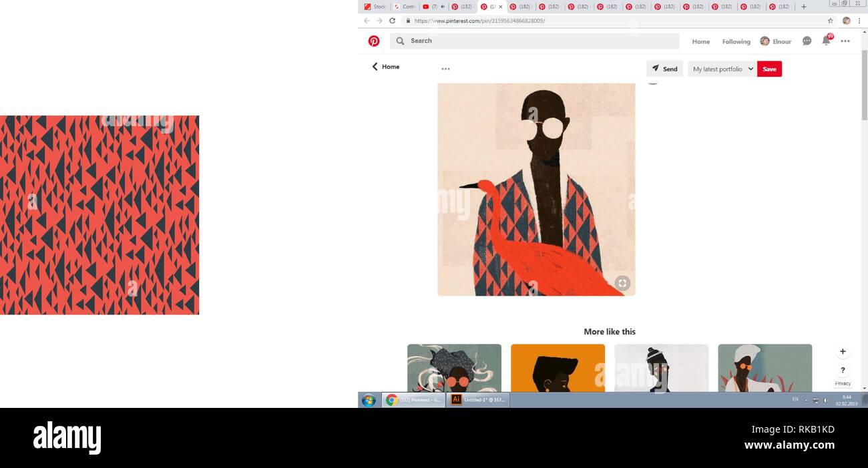868x468 pixels.
Task: Click the back arrow beside Home
Action: [375, 67]
